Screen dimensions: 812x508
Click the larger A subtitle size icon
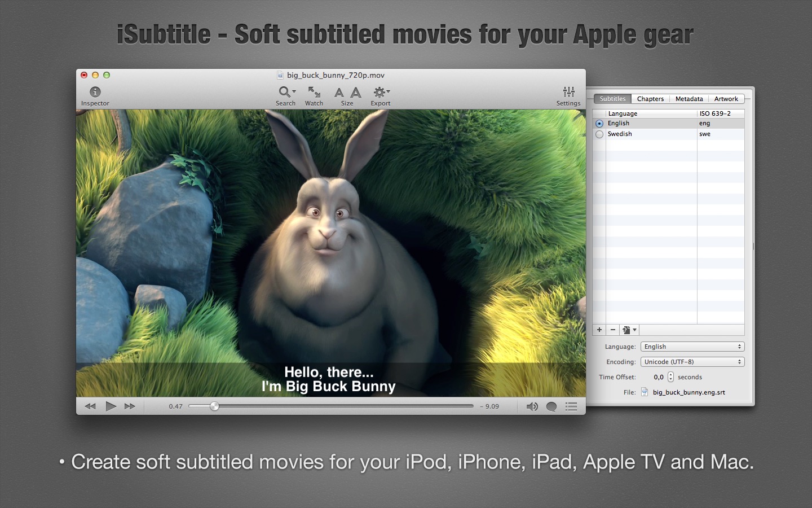[356, 93]
